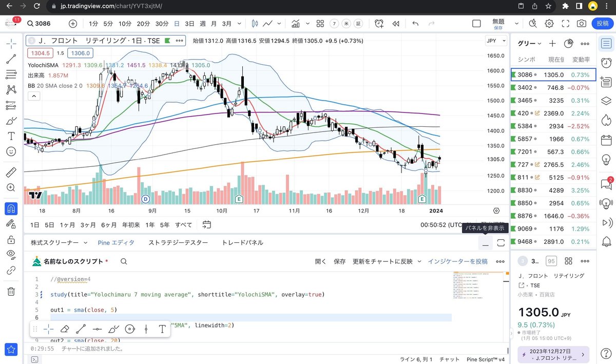Switch to the ストラテジーテスター tab

178,242
